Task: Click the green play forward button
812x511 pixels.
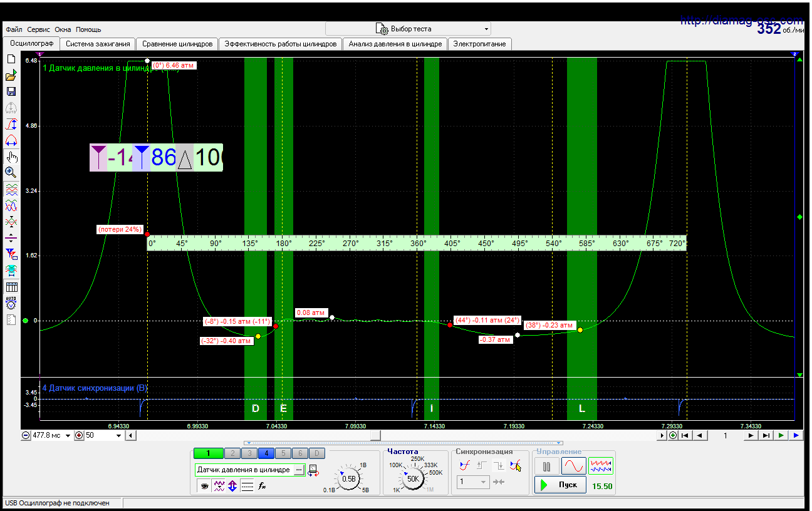Action: pyautogui.click(x=781, y=435)
